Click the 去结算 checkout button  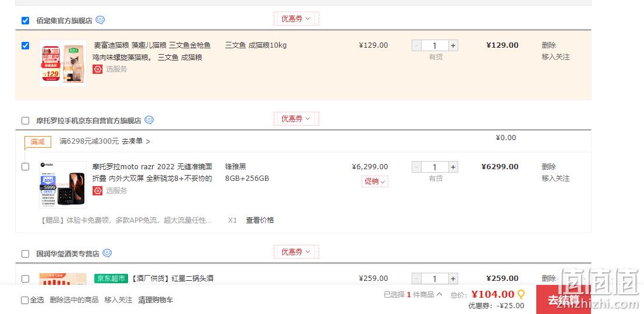(x=564, y=299)
